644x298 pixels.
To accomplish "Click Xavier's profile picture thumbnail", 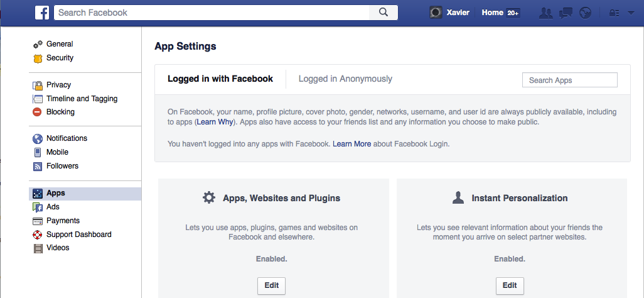I will (436, 13).
